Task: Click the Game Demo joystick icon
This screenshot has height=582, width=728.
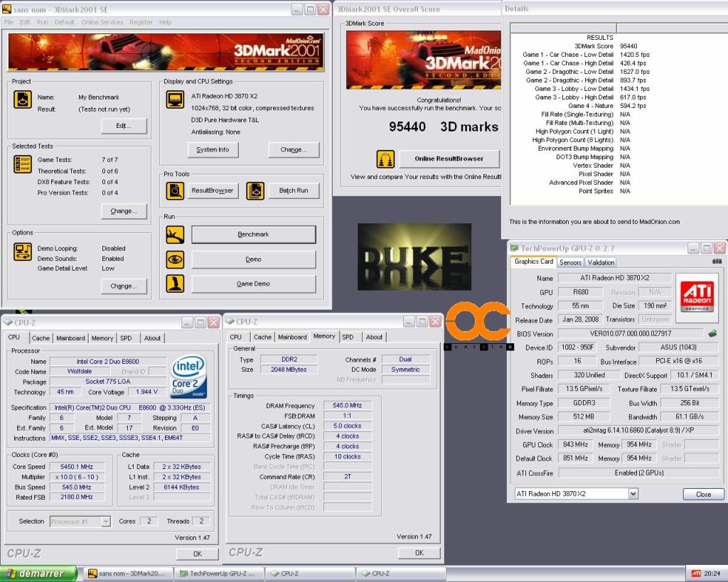Action: [175, 284]
